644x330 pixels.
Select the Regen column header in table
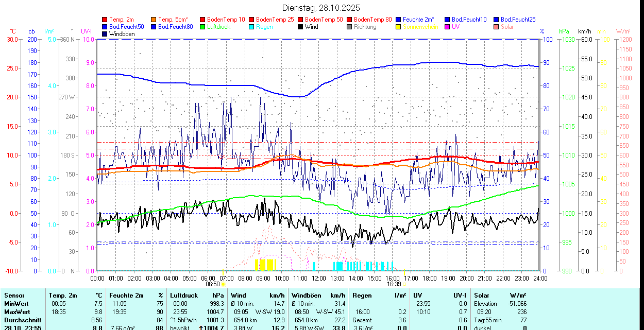363,296
